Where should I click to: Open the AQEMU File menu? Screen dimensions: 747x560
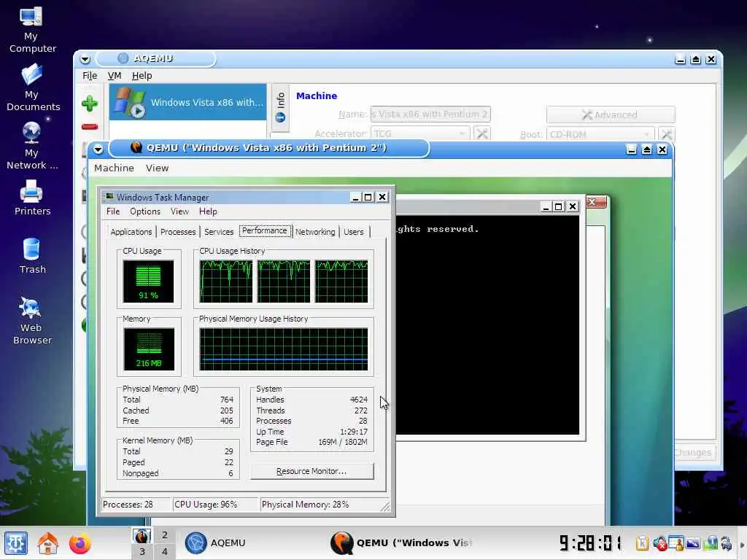(x=90, y=75)
